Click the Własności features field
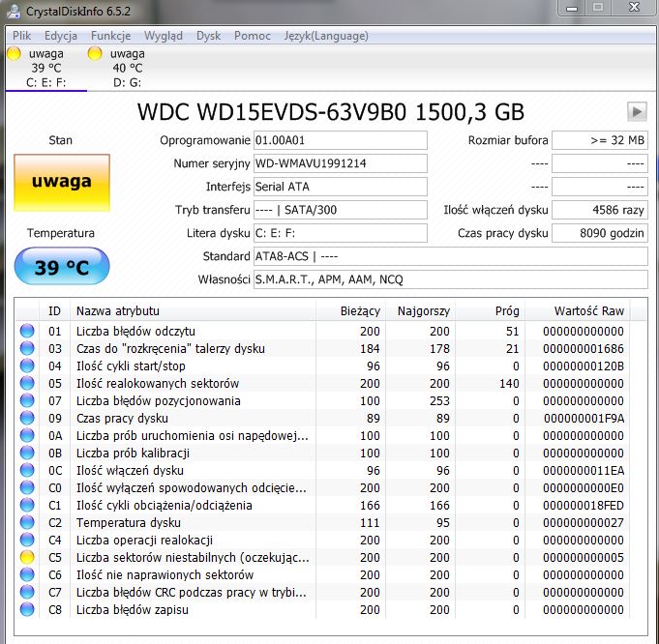 pyautogui.click(x=451, y=279)
